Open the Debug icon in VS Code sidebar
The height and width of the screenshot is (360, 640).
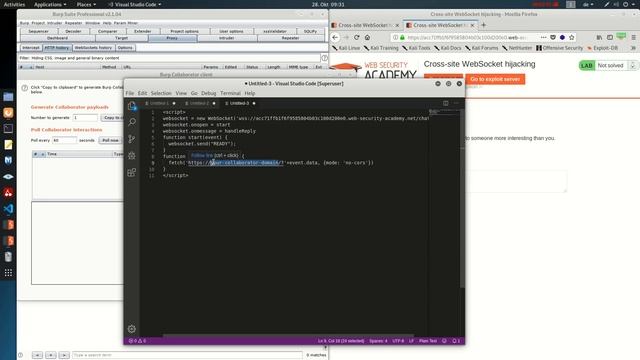(x=132, y=156)
